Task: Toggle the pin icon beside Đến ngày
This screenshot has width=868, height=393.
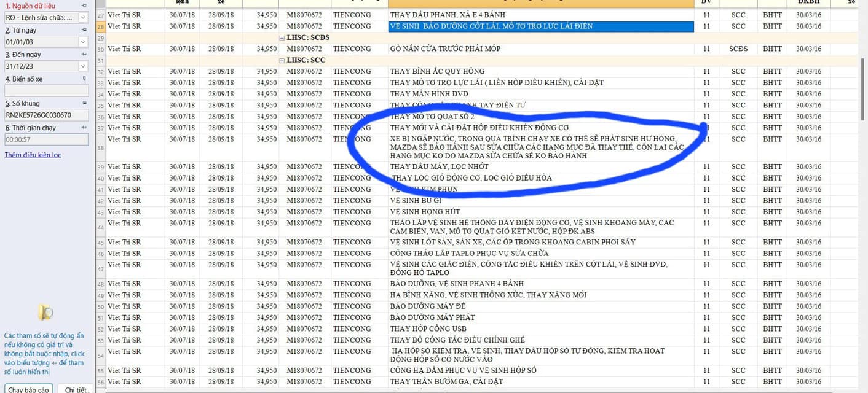Action: click(84, 55)
